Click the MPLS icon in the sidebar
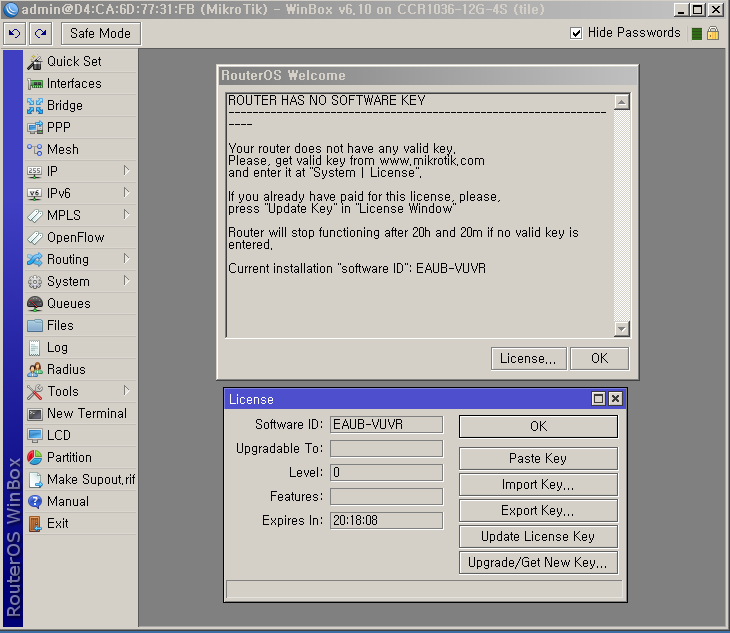 pyautogui.click(x=34, y=215)
